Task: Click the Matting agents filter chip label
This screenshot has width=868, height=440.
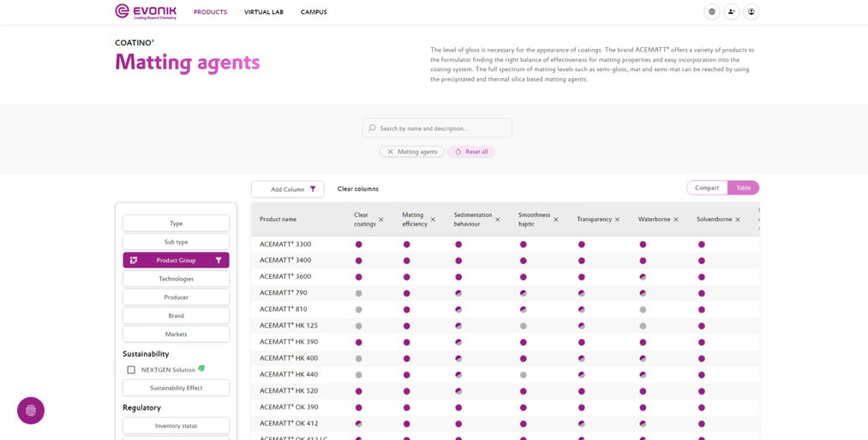Action: 417,152
